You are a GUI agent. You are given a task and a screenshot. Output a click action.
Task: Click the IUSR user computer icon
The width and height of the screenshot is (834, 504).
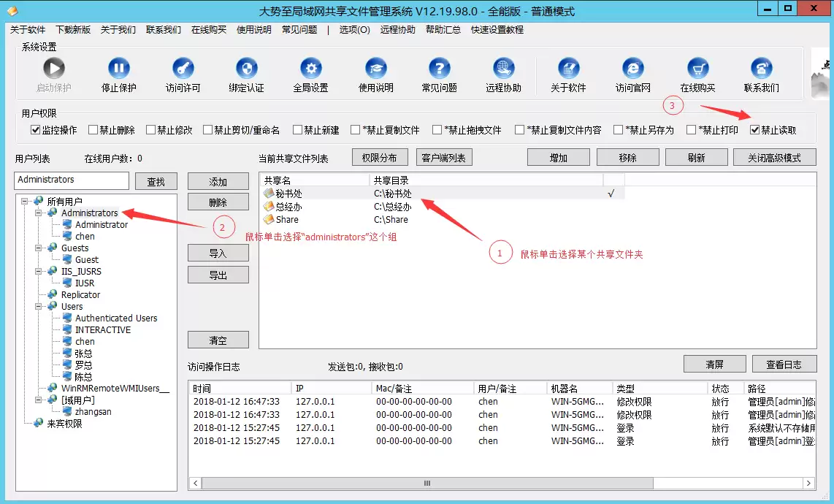point(67,283)
